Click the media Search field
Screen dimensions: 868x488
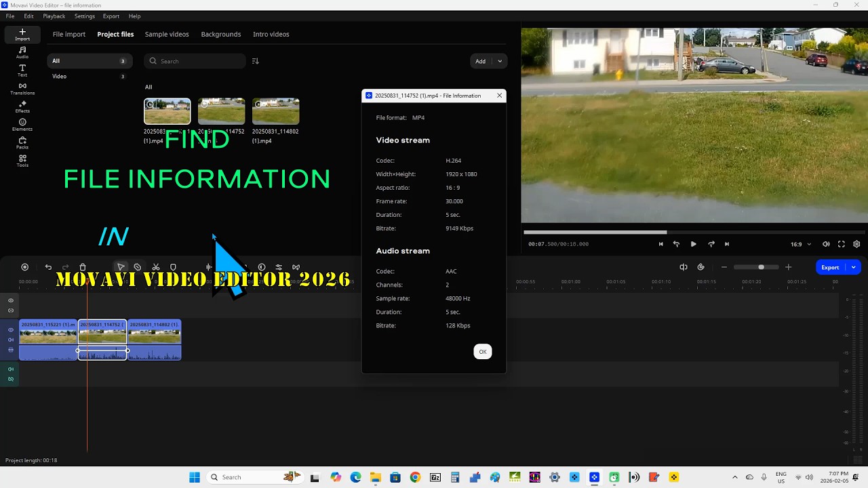195,61
